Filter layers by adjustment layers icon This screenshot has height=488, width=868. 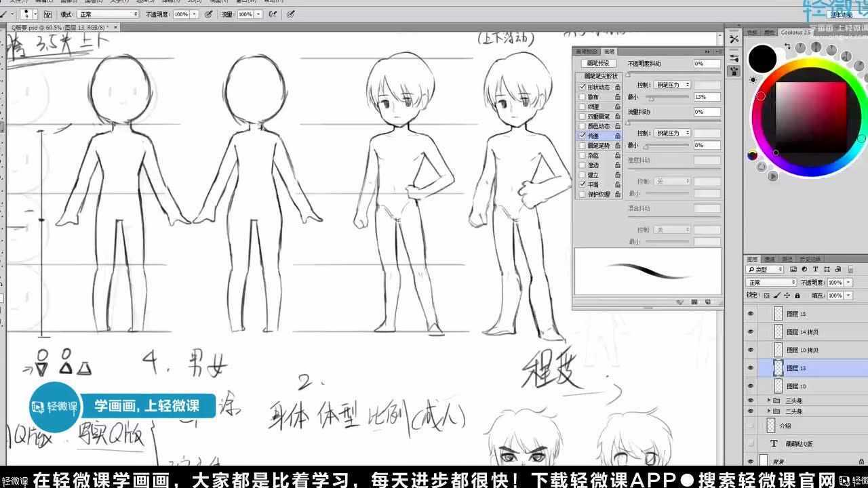point(804,269)
